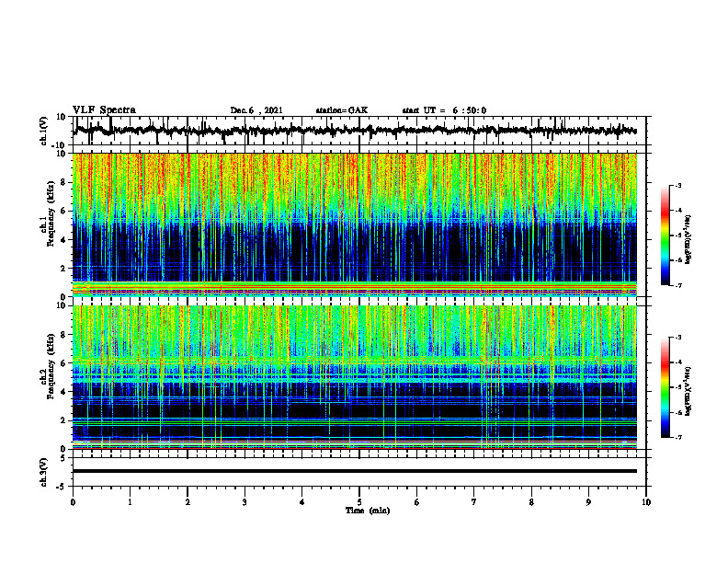Screen dimensions: 728x563
Task: Click inside the ch.2 spectrogram panel
Action: 355,377
